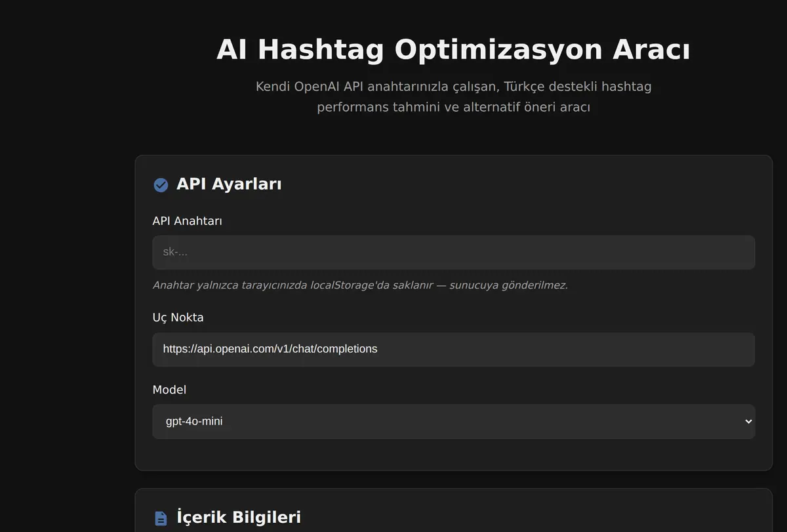
Task: Click the localStorage privacy note text
Action: tap(360, 285)
